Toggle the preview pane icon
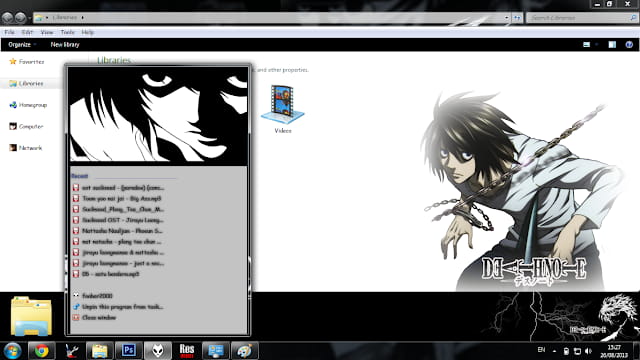 [612, 44]
